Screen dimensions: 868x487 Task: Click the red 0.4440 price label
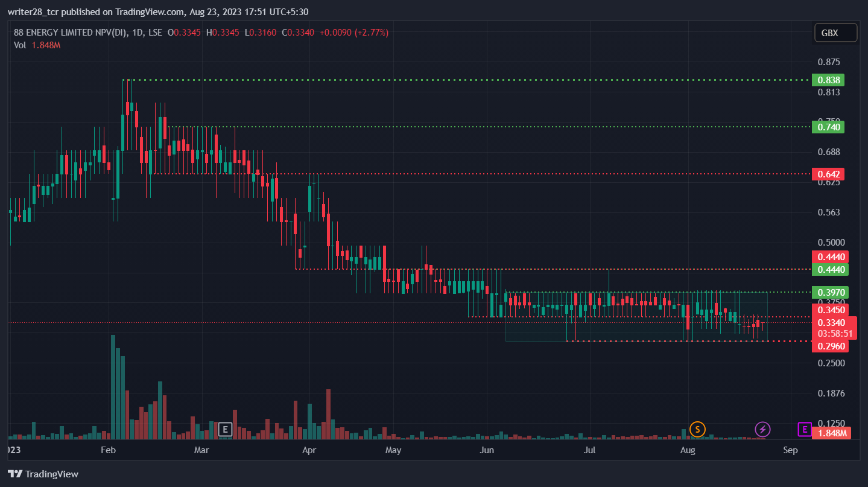(x=830, y=256)
